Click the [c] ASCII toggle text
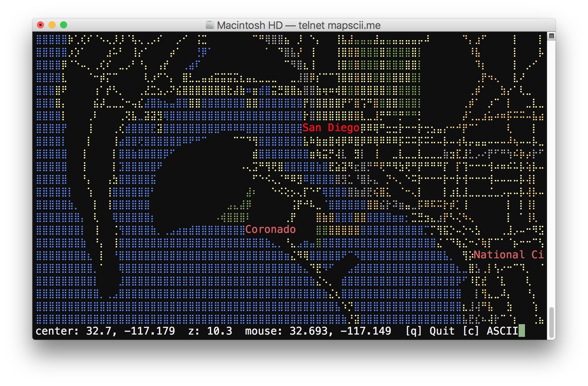Image resolution: width=588 pixels, height=386 pixels. tap(490, 331)
